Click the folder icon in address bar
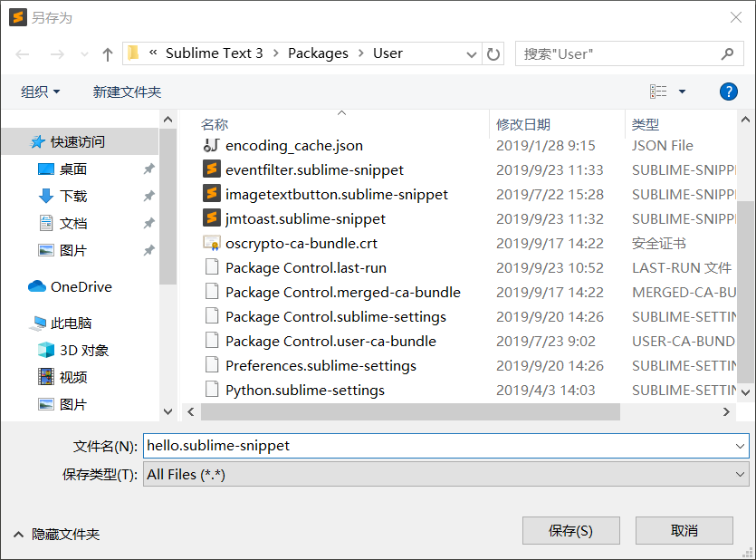The image size is (756, 560). 134,53
